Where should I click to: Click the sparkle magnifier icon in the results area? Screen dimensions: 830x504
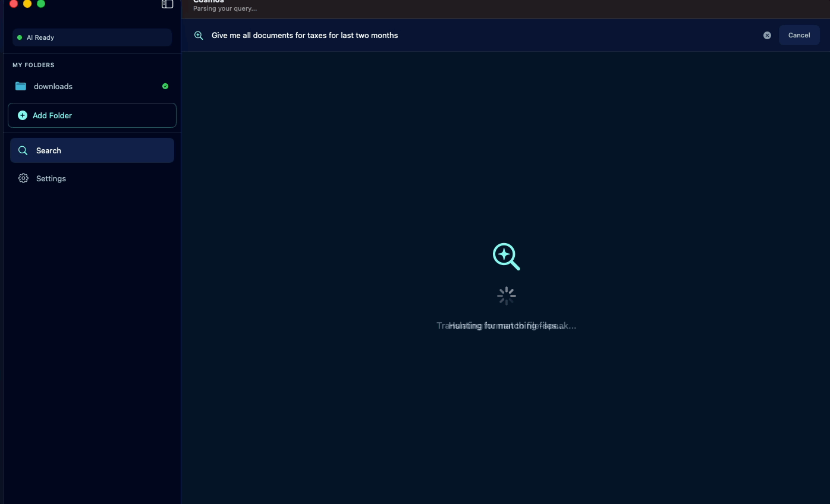[505, 256]
